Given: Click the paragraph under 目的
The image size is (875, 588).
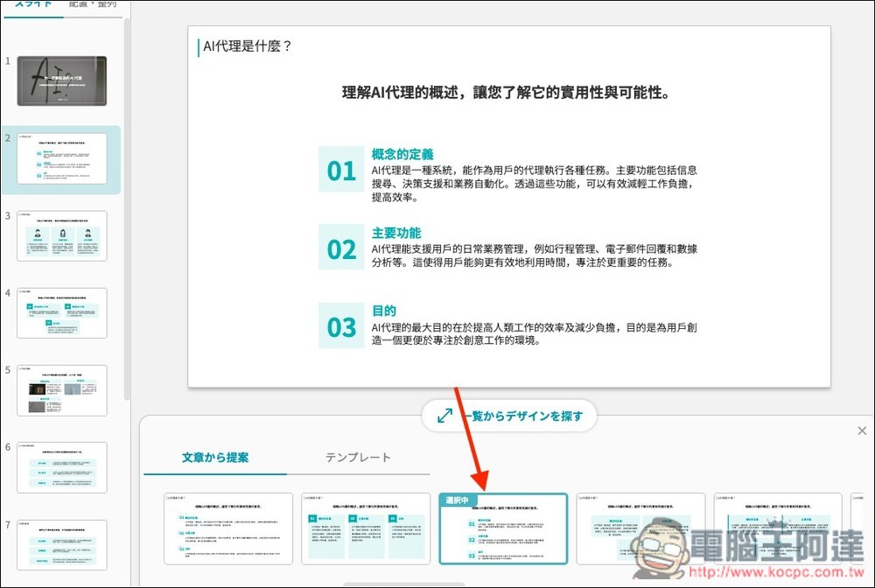Looking at the screenshot, I should tap(535, 333).
